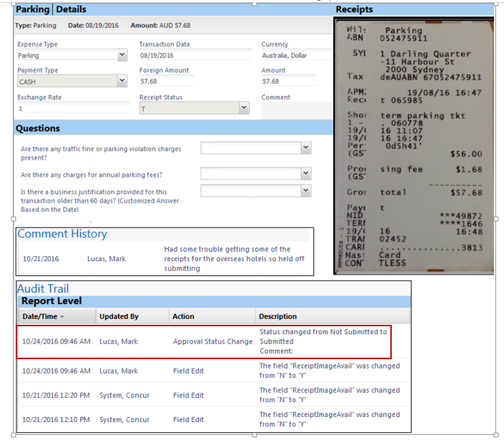This screenshot has height=440, width=504.
Task: Click the Transaction Date field
Action: [194, 55]
